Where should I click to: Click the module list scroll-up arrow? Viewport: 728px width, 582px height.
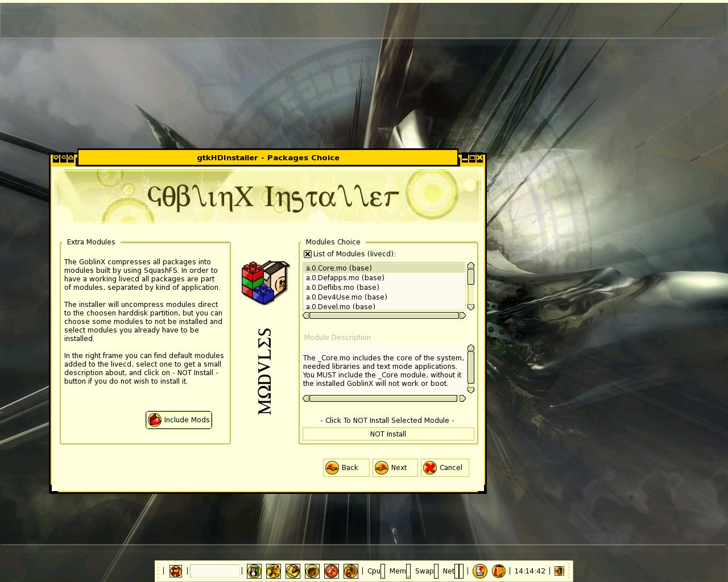tap(471, 265)
